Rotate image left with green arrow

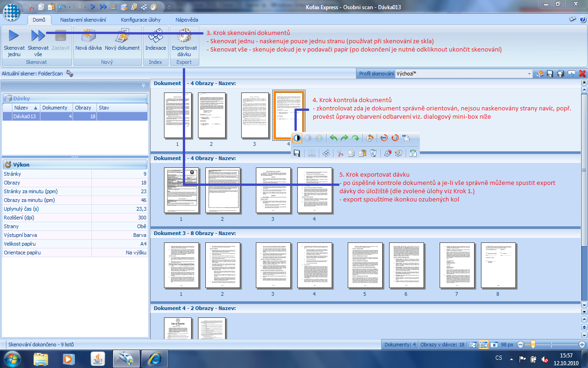[334, 138]
